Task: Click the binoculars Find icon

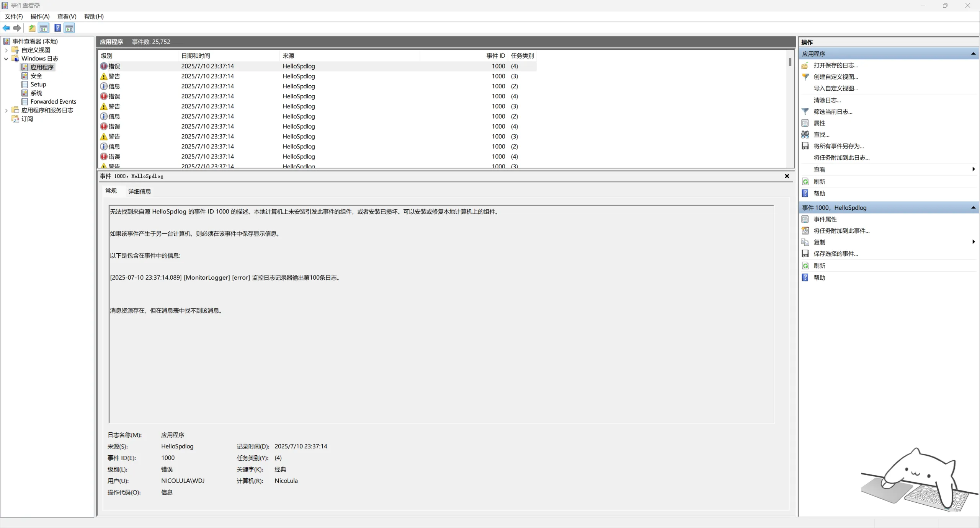Action: pos(805,135)
